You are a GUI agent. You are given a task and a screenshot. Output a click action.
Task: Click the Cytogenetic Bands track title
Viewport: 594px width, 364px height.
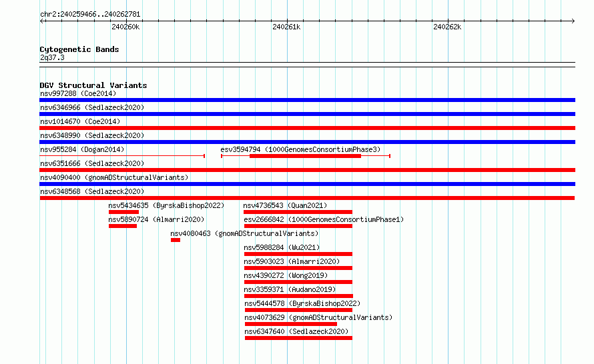point(79,49)
